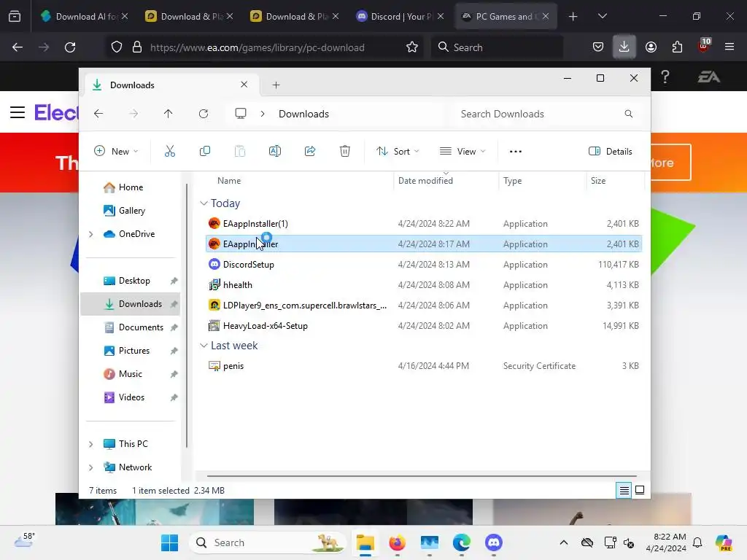Open the Sort dropdown
The height and width of the screenshot is (560, 747).
point(398,152)
